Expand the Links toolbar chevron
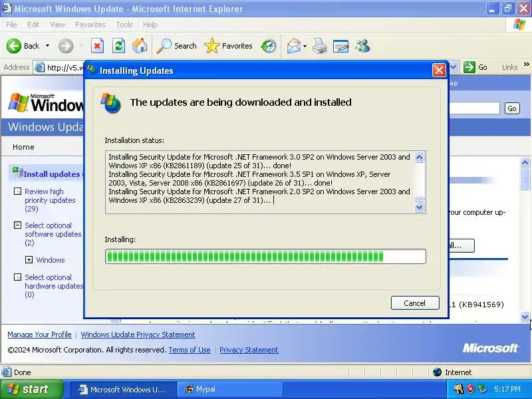This screenshot has width=532, height=399. coord(526,64)
